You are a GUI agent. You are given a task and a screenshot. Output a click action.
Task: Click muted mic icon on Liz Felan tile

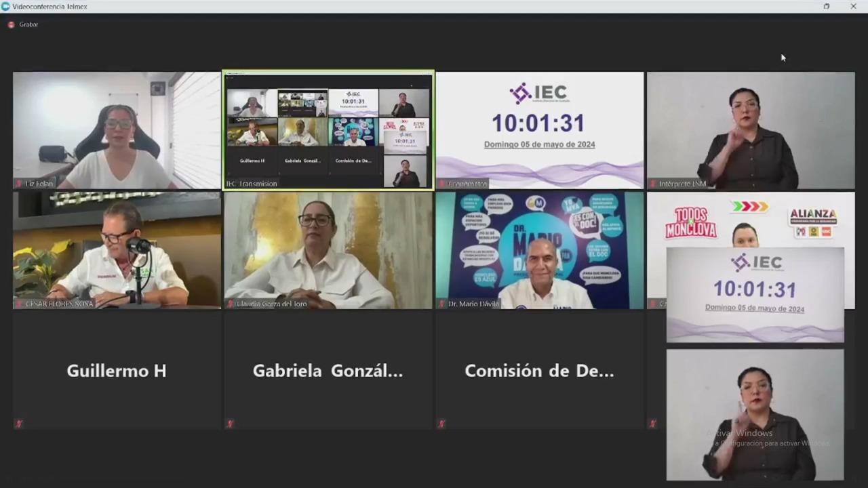(19, 184)
